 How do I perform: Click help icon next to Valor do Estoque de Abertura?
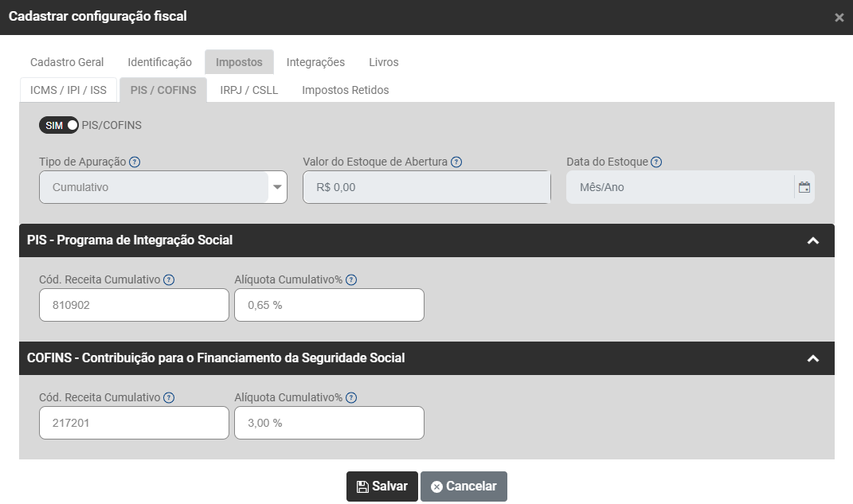tap(456, 162)
